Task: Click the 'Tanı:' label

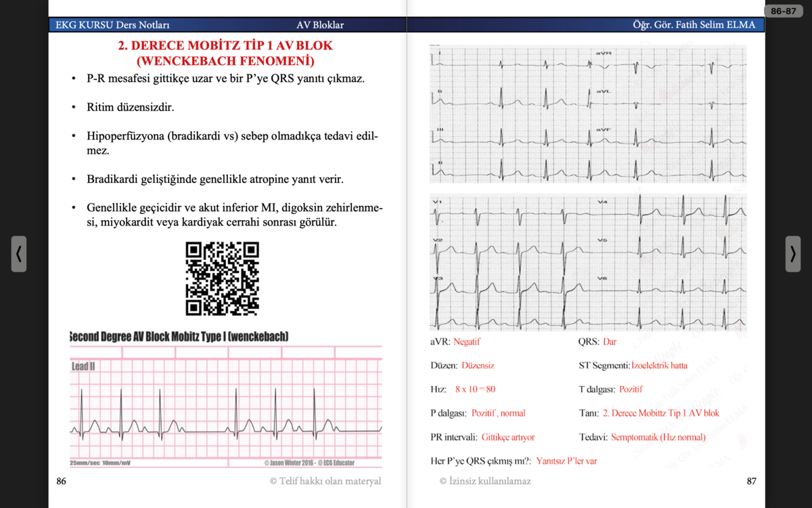Action: click(589, 413)
